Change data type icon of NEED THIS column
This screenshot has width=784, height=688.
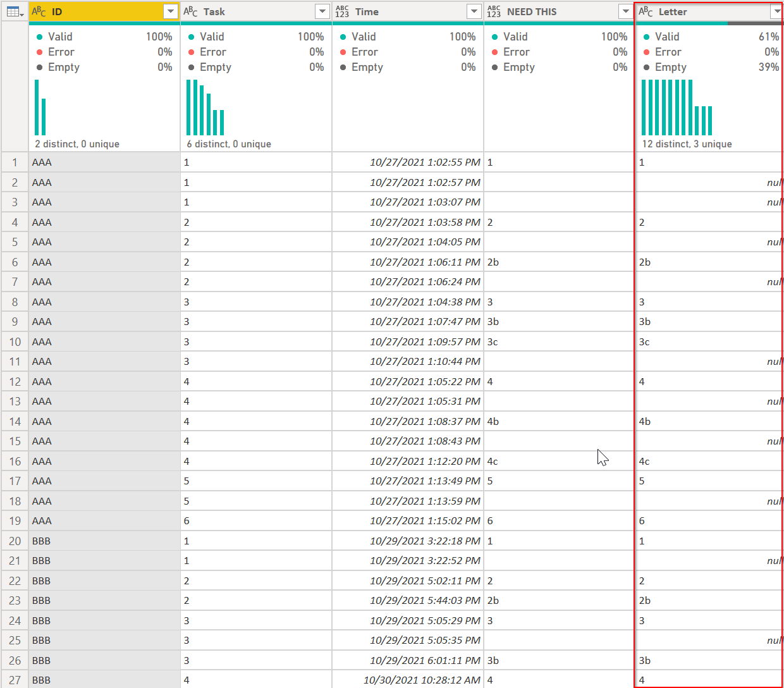[494, 11]
